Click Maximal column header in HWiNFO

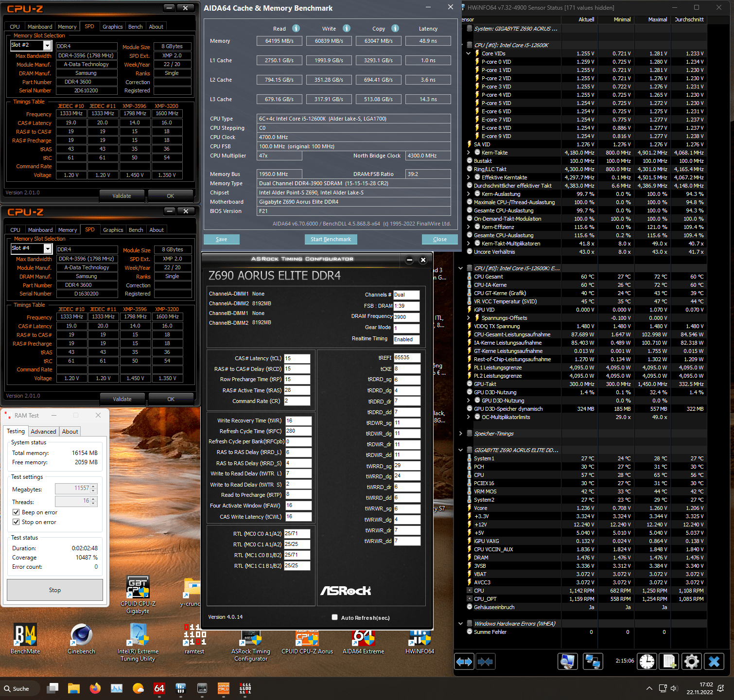click(x=658, y=19)
